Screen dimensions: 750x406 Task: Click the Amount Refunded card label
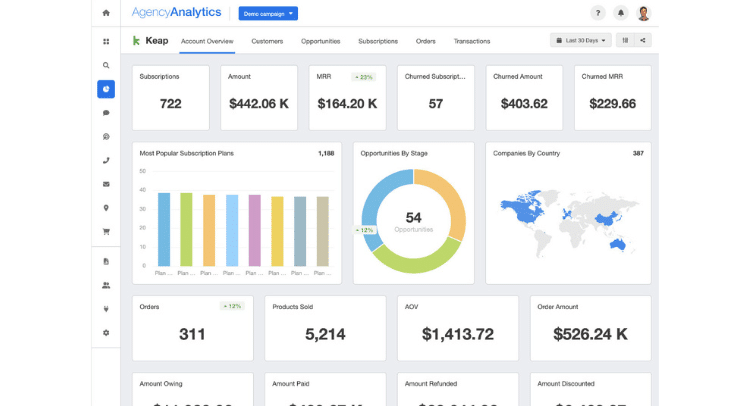431,384
